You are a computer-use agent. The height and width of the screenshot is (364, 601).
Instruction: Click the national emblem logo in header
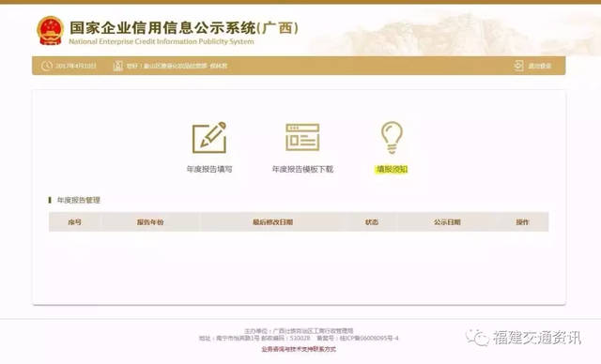(x=50, y=31)
